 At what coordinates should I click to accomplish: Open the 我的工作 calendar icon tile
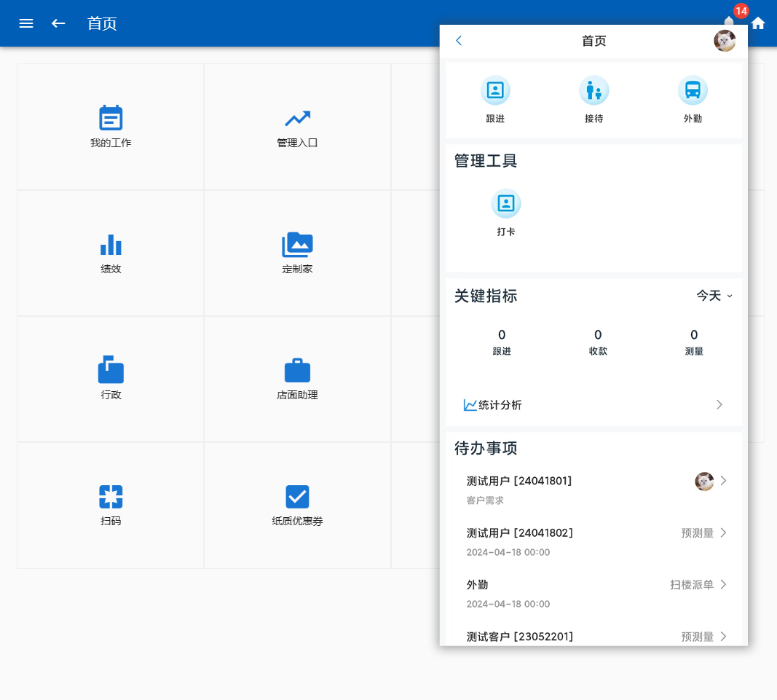pyautogui.click(x=111, y=126)
